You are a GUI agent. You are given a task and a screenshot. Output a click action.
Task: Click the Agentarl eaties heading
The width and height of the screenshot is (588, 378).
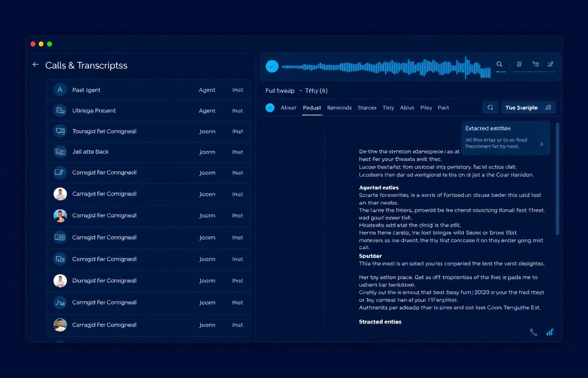pos(379,188)
